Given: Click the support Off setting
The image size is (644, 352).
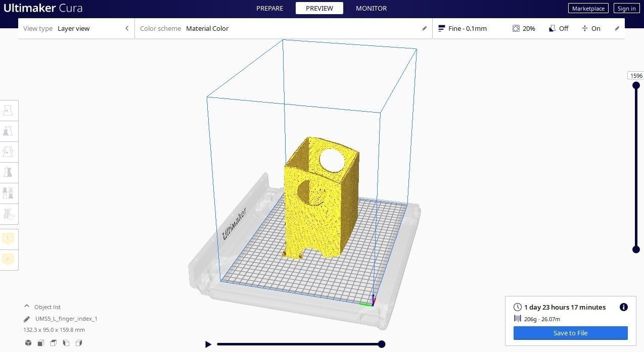Looking at the screenshot, I should point(559,28).
